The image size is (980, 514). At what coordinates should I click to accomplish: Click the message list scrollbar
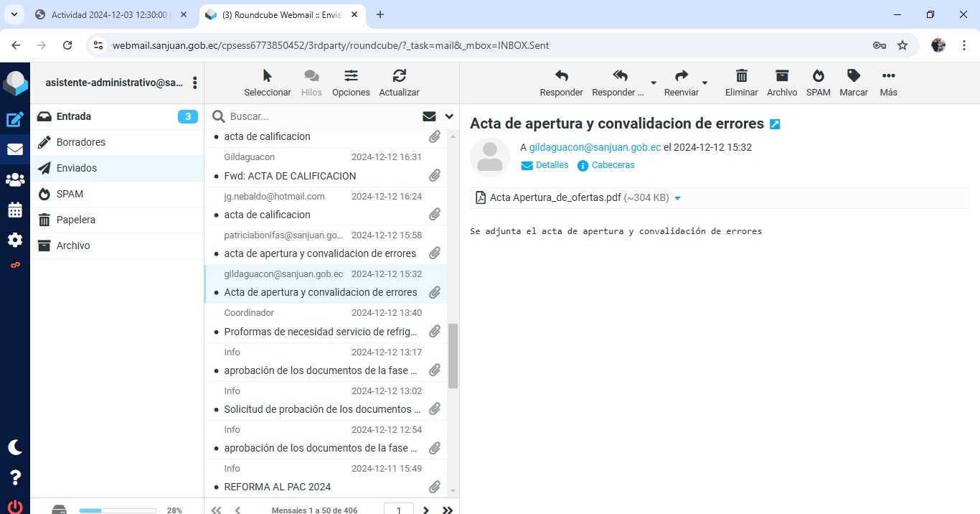453,355
